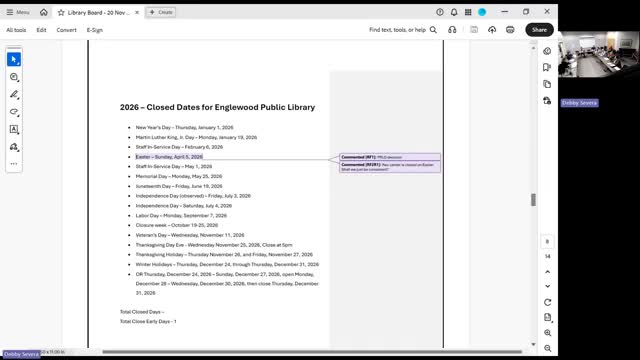Open the apps grid icon
640x360 pixels.
(468, 12)
